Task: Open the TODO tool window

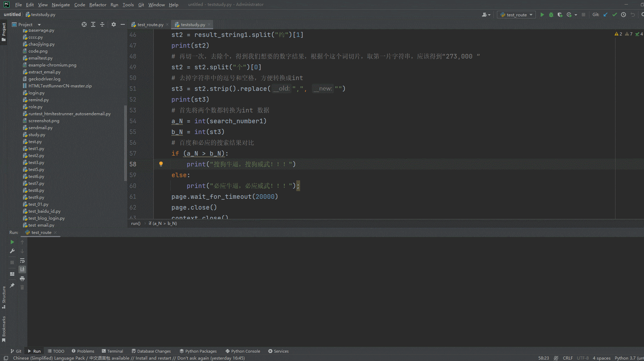Action: [x=56, y=351]
